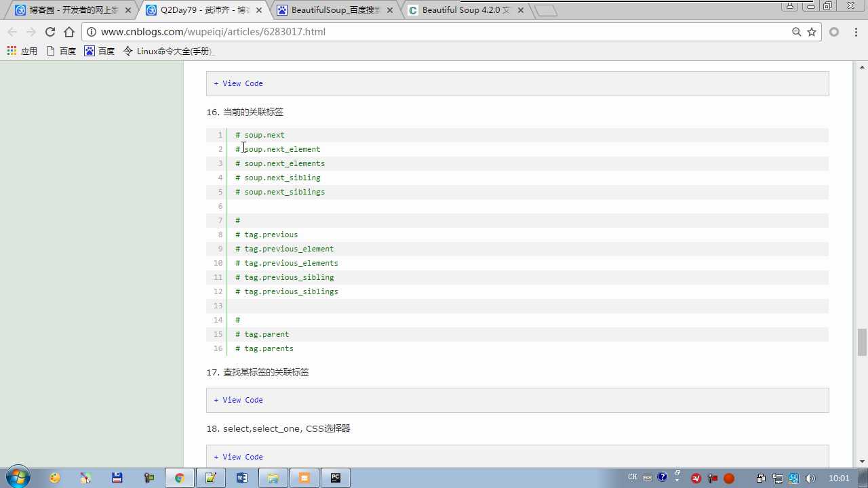This screenshot has height=488, width=868.
Task: Open Chrome three-dot menu
Action: [x=856, y=32]
